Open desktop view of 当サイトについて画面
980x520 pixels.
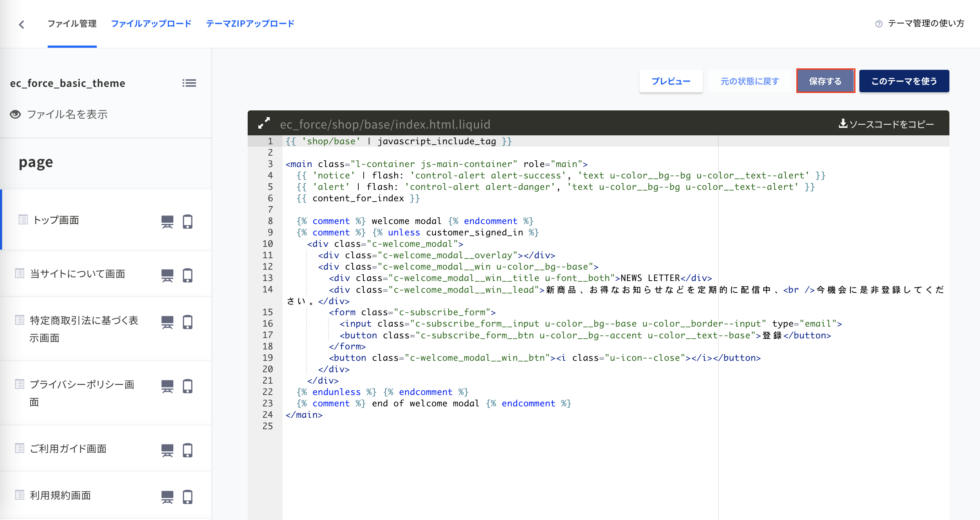coord(167,275)
